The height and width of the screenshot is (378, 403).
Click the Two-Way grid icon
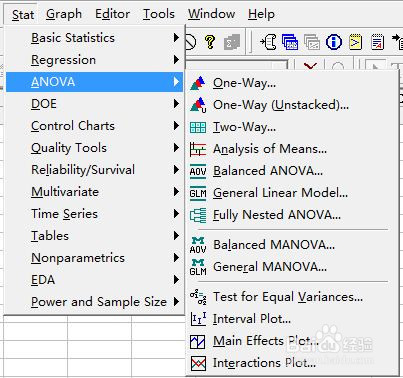click(x=198, y=127)
